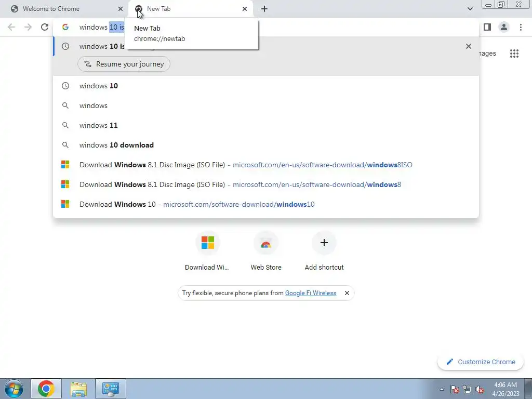This screenshot has height=399, width=532.
Task: Open the Web Store shortcut
Action: [265, 251]
